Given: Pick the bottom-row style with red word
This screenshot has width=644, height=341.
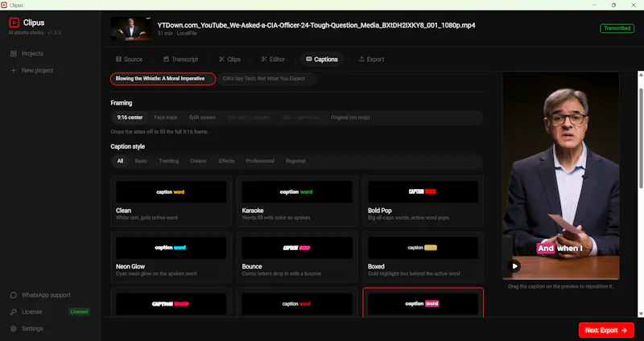Looking at the screenshot, I should tap(297, 303).
